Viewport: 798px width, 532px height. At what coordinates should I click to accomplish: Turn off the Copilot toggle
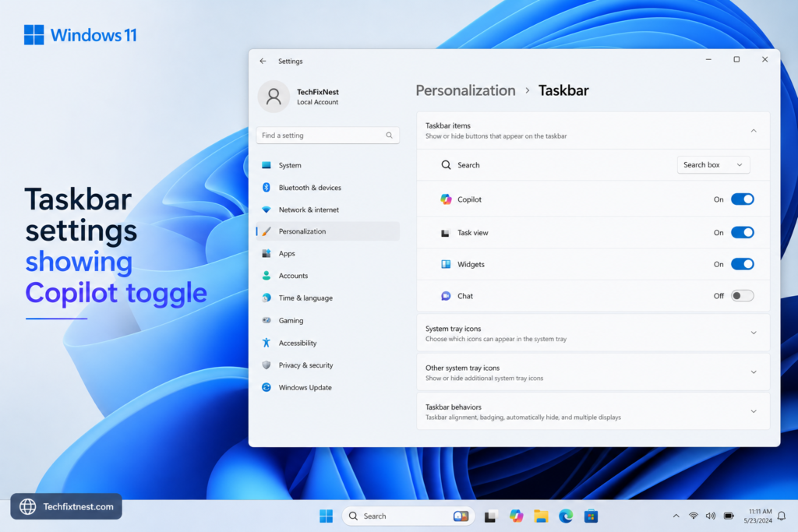(x=743, y=199)
